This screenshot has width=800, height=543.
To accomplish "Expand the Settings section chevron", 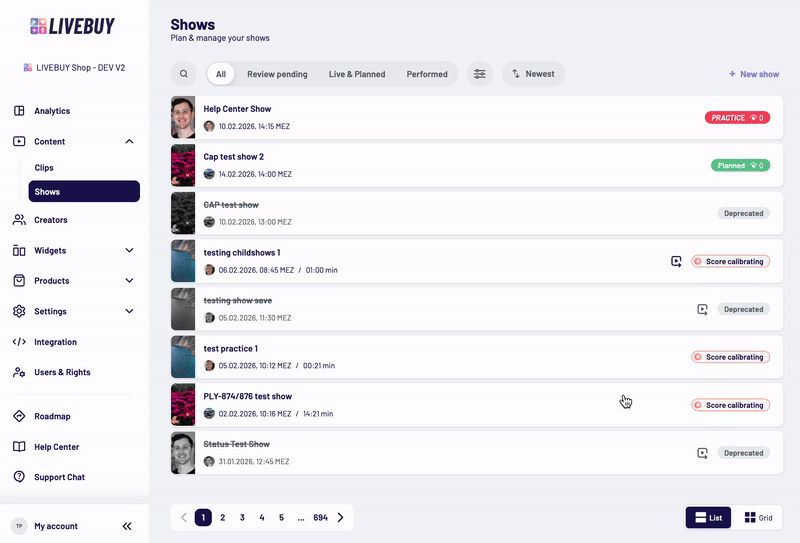I will pyautogui.click(x=130, y=311).
